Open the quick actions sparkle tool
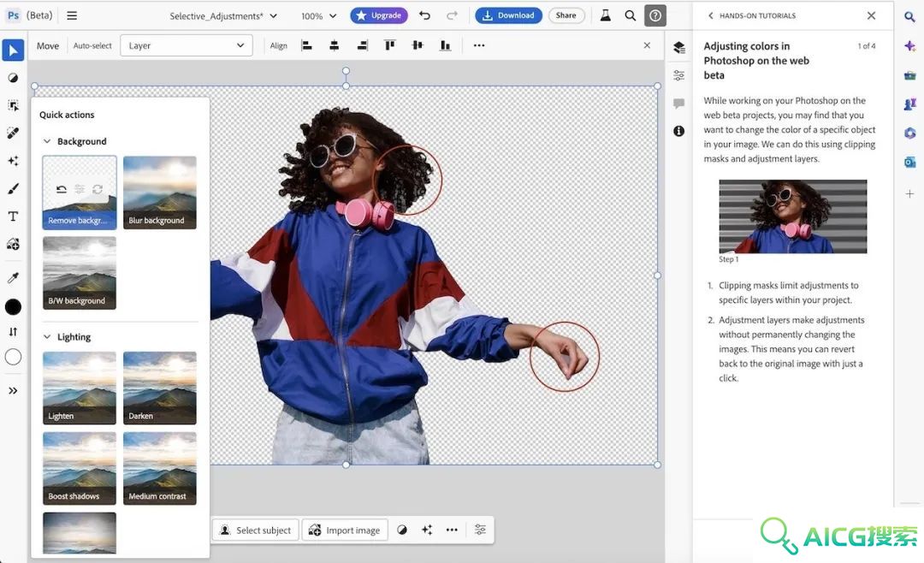The height and width of the screenshot is (563, 924). [13, 161]
